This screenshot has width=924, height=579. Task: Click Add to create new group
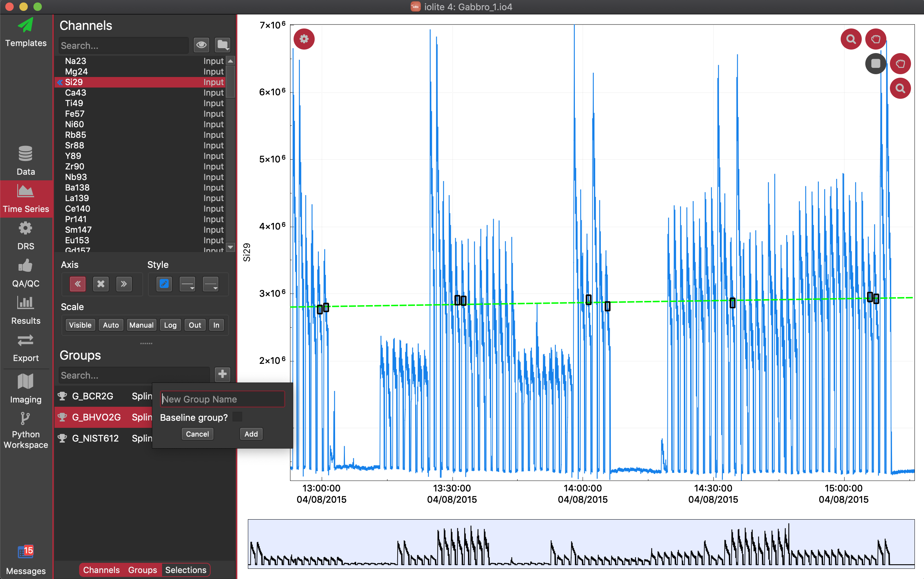251,433
